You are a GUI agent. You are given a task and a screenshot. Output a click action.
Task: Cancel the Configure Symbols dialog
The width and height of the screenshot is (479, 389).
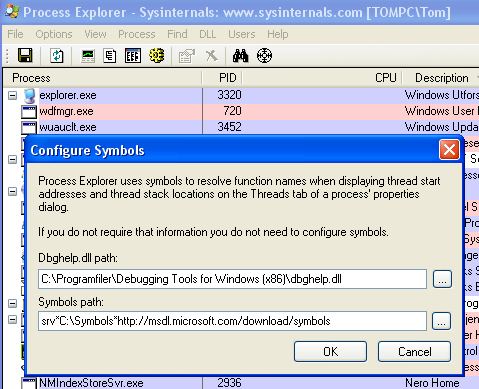(414, 351)
